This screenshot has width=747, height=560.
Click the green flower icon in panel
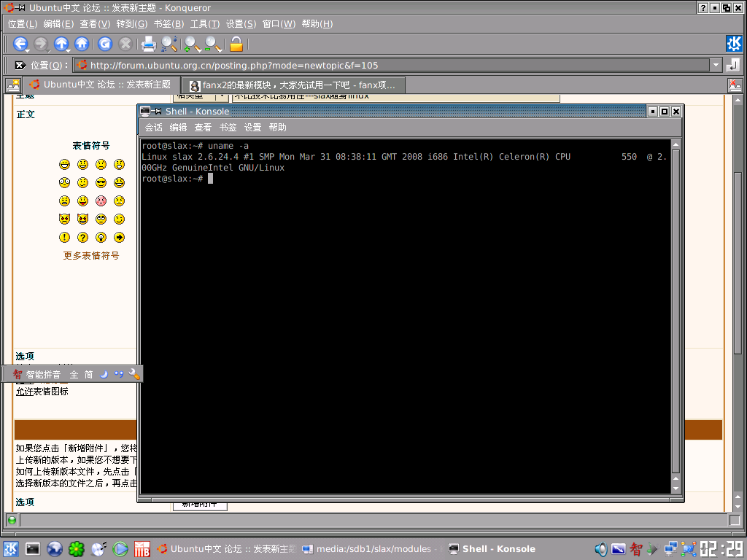[76, 549]
